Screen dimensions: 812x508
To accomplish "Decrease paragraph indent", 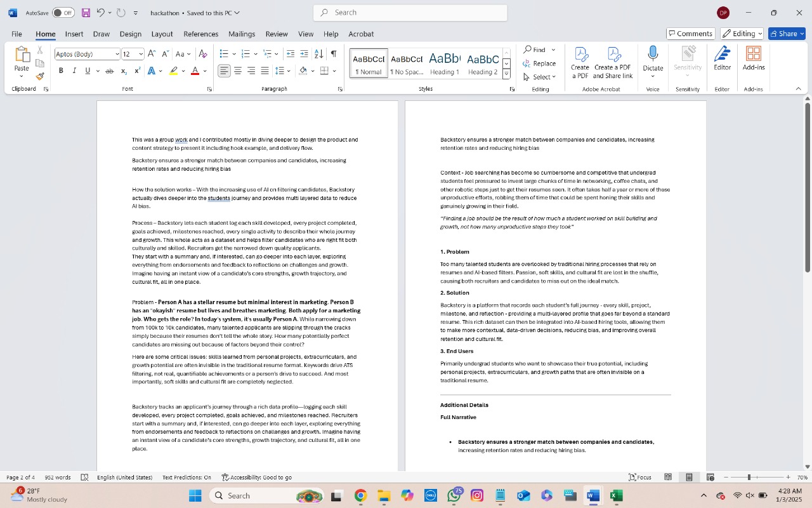I will [291, 54].
